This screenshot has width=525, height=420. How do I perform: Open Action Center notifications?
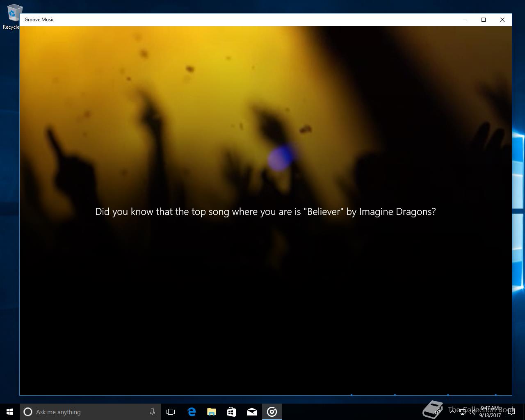[511, 412]
